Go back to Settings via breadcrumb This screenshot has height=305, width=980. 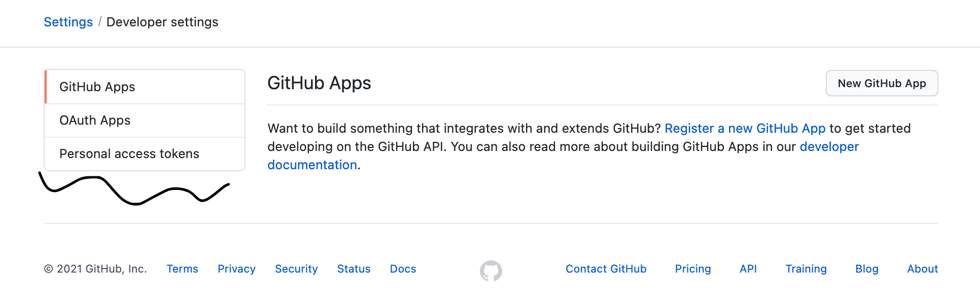pos(68,22)
